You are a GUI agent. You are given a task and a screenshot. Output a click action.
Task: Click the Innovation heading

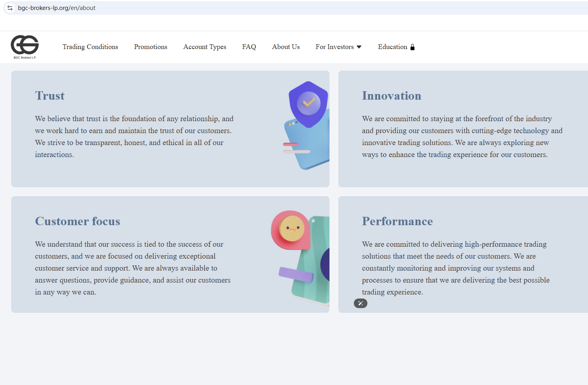pos(392,96)
